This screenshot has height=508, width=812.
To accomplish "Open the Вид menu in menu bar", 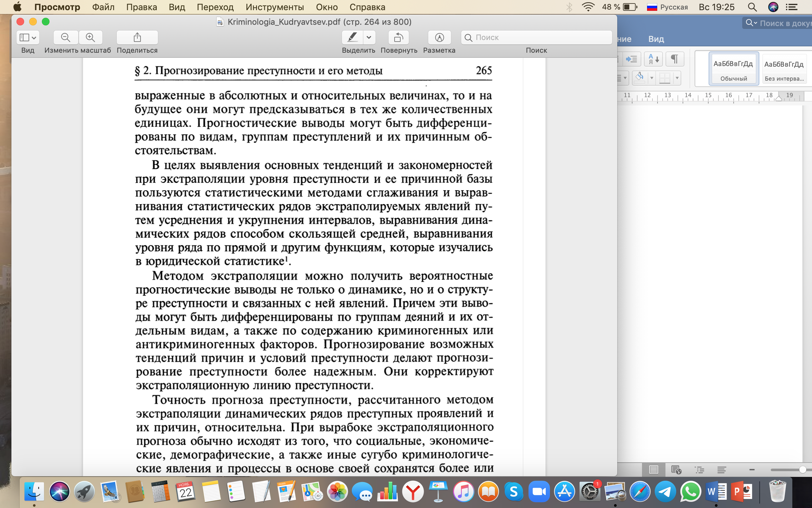I will click(177, 7).
